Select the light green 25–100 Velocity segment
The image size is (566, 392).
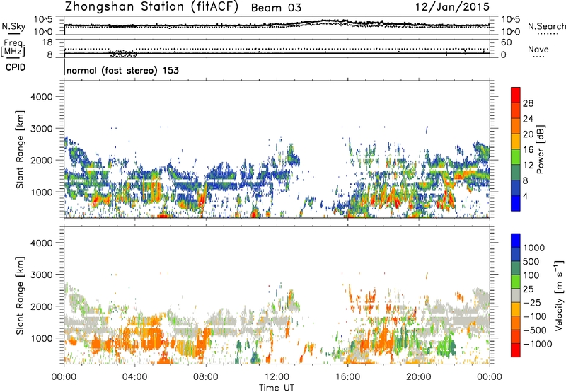(516, 282)
